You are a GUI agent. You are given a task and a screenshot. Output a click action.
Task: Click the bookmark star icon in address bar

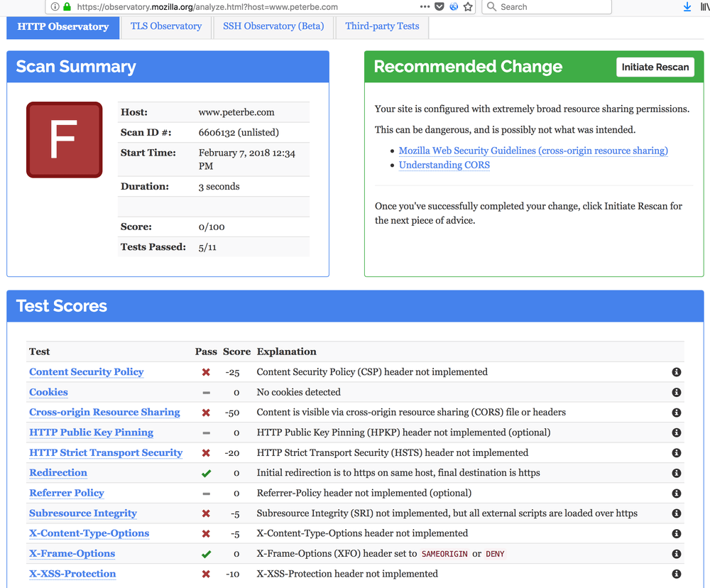coord(468,6)
